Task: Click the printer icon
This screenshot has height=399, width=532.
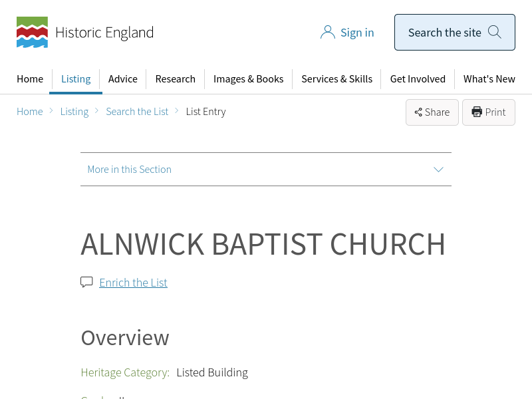Action: point(477,112)
